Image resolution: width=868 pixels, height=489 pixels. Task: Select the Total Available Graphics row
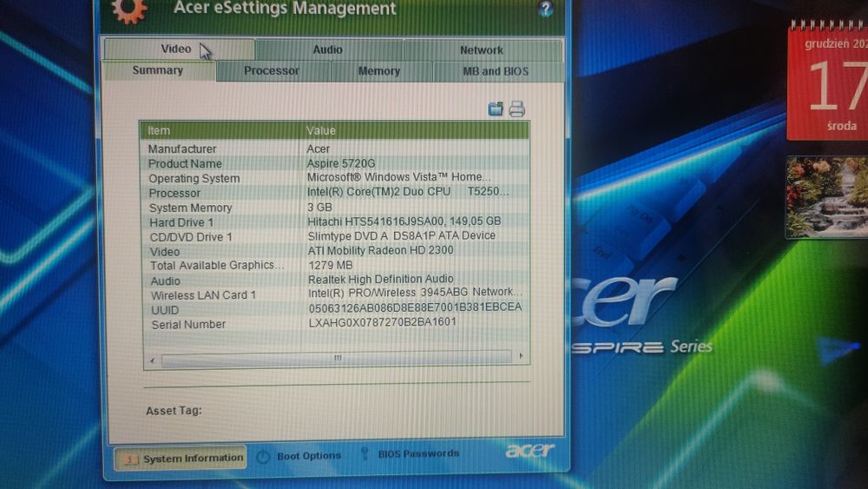tap(335, 265)
